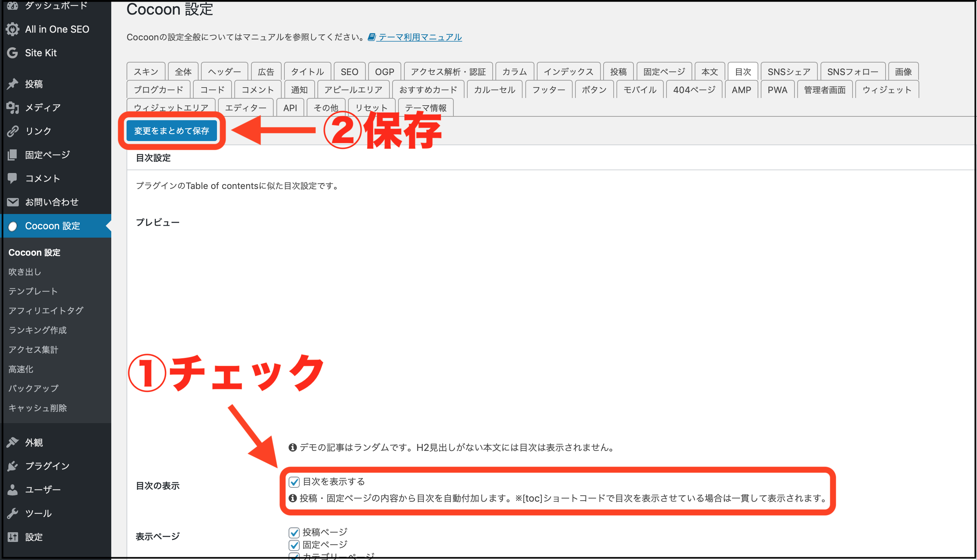The image size is (977, 560).
Task: Open the 管理者画面 tab
Action: 825,90
